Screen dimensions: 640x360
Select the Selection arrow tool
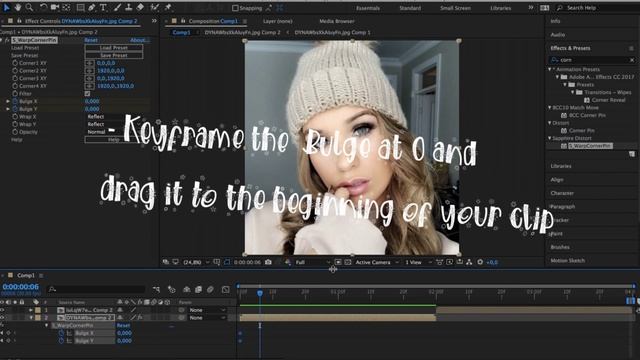(7, 8)
